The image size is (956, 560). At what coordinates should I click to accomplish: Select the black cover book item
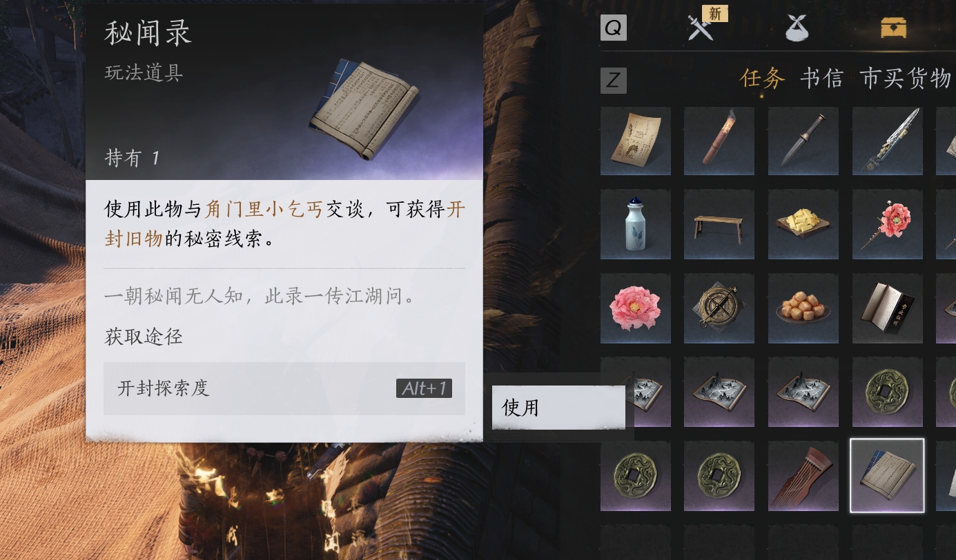(x=888, y=308)
